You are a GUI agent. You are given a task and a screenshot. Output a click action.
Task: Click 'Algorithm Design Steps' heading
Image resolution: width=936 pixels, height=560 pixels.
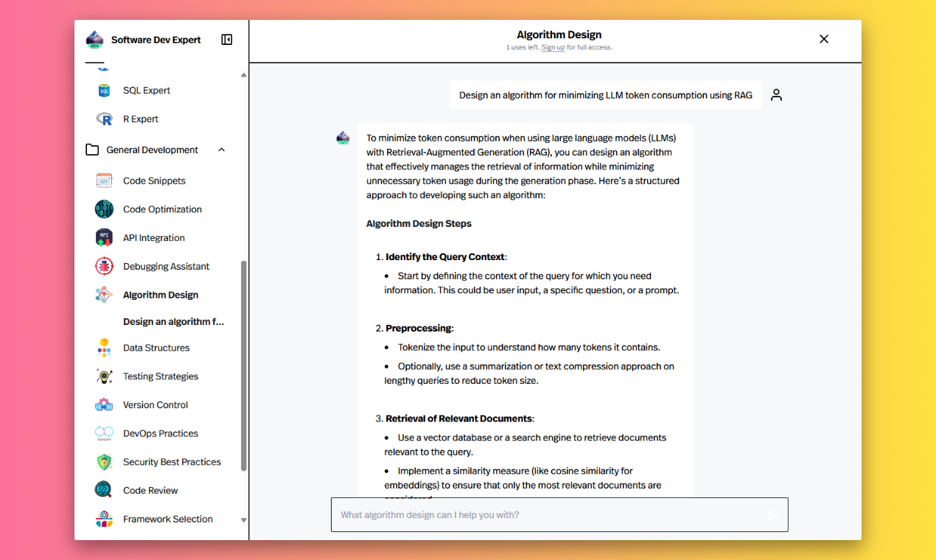[x=419, y=223]
